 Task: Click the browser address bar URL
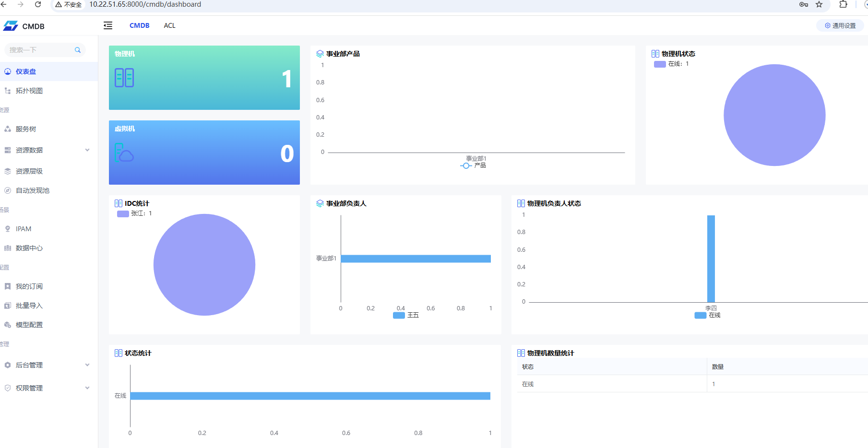click(145, 4)
